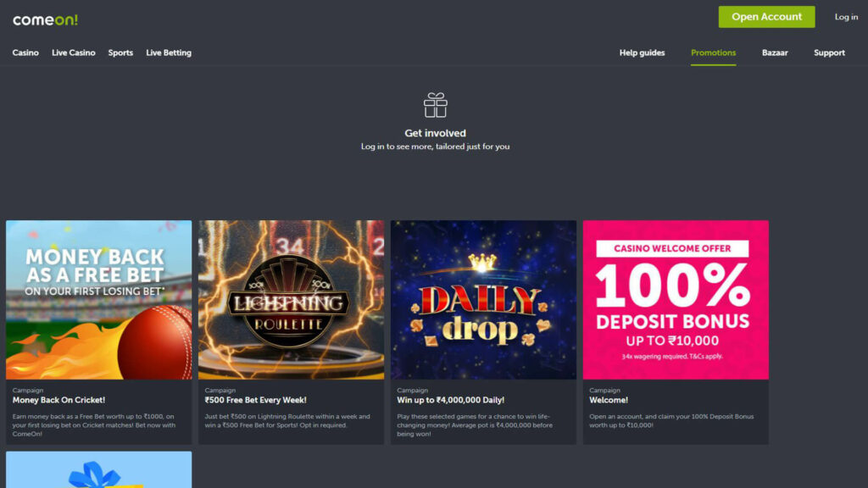
Task: Open the Bazaar page
Action: tap(775, 53)
